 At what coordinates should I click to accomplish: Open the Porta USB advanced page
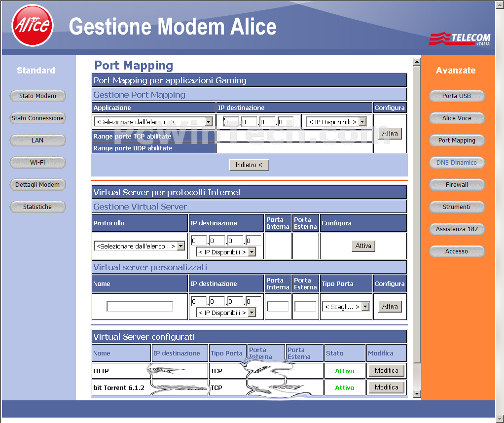point(457,96)
